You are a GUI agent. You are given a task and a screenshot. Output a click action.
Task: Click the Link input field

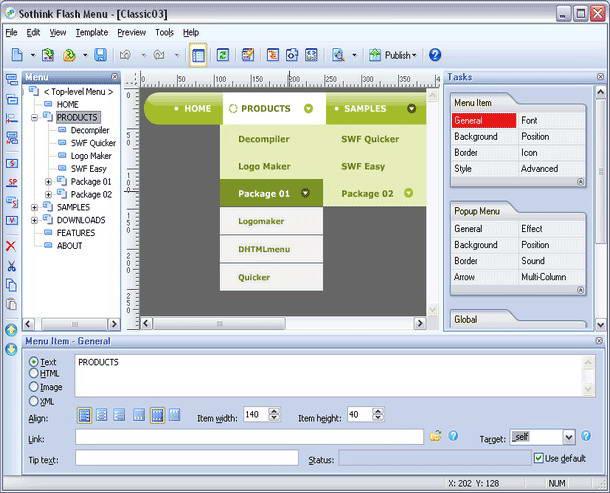(x=249, y=437)
